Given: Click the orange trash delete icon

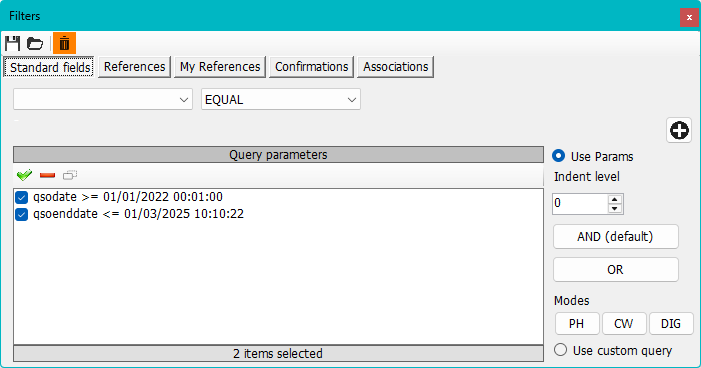Looking at the screenshot, I should pos(64,43).
